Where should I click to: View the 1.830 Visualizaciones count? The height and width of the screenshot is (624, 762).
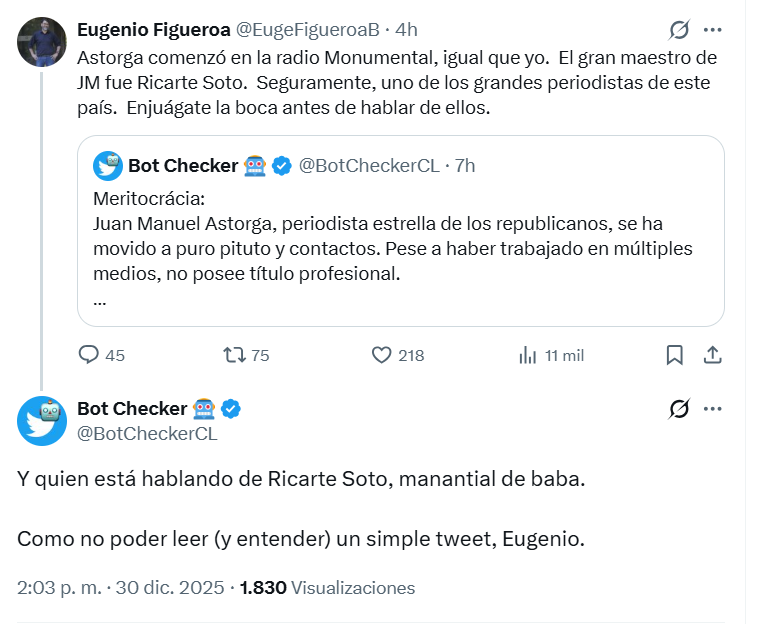327,588
